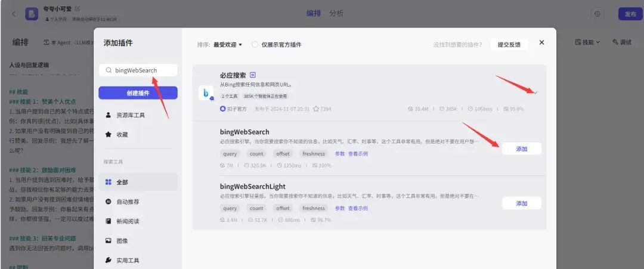Select the 全部 category
This screenshot has height=269, width=644.
coord(138,182)
